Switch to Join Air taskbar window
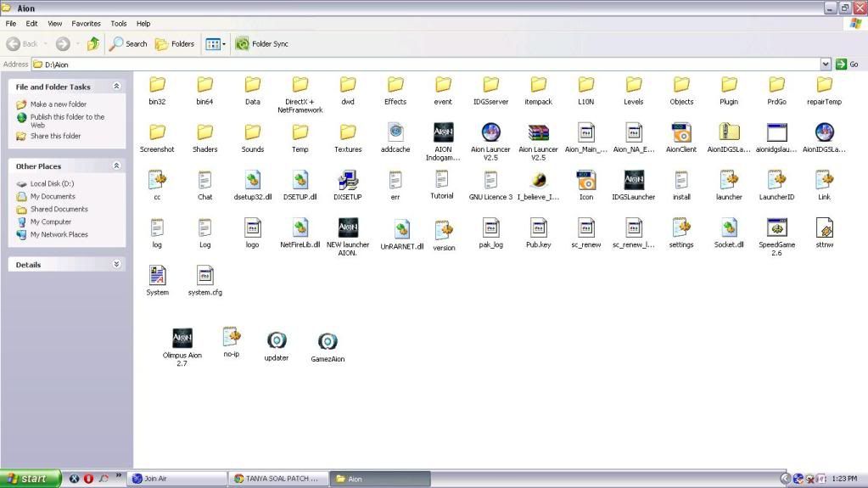This screenshot has width=868, height=488. tap(177, 479)
